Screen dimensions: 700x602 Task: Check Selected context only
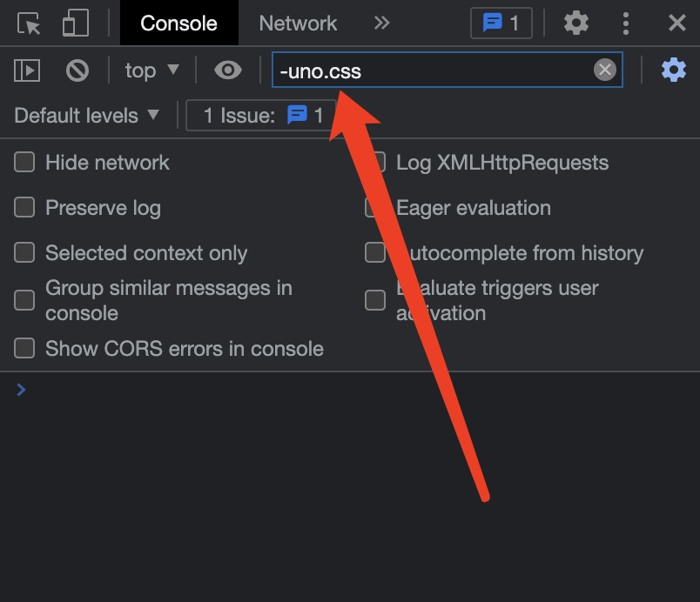[24, 252]
